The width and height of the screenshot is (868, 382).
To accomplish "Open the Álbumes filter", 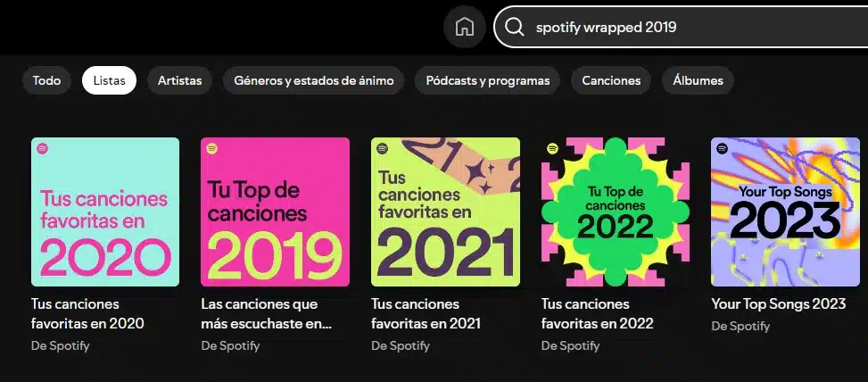I will tap(698, 80).
